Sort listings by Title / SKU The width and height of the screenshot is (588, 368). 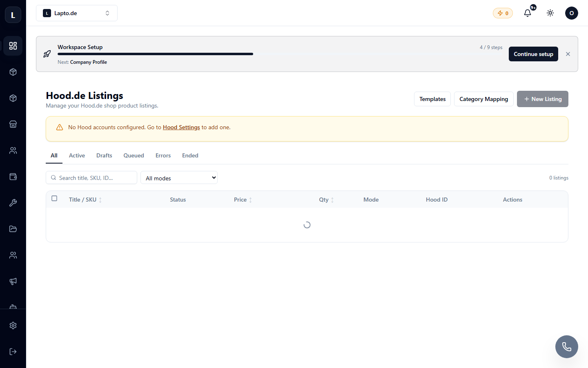coord(85,200)
